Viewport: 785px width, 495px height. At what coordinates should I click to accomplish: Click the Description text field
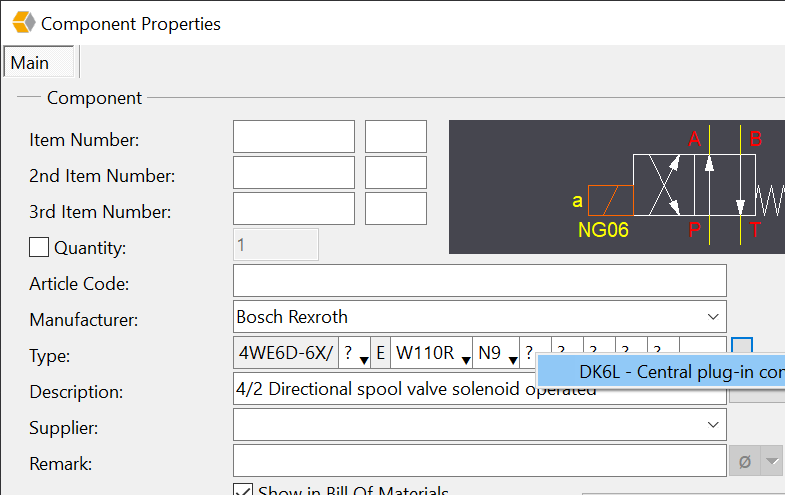coord(480,389)
